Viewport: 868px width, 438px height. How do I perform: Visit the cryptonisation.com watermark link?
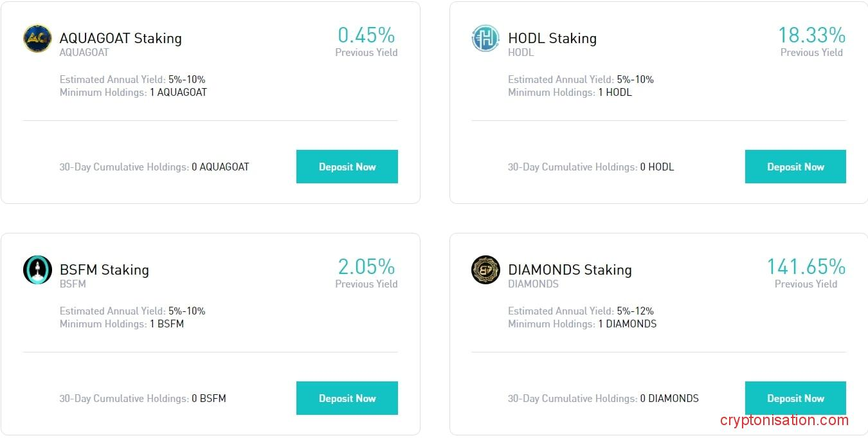coord(784,421)
